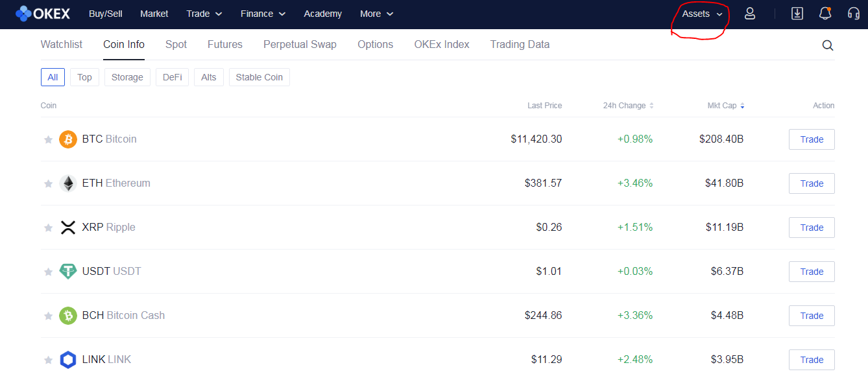Star USDT to watchlist
This screenshot has width=868, height=376.
(48, 272)
